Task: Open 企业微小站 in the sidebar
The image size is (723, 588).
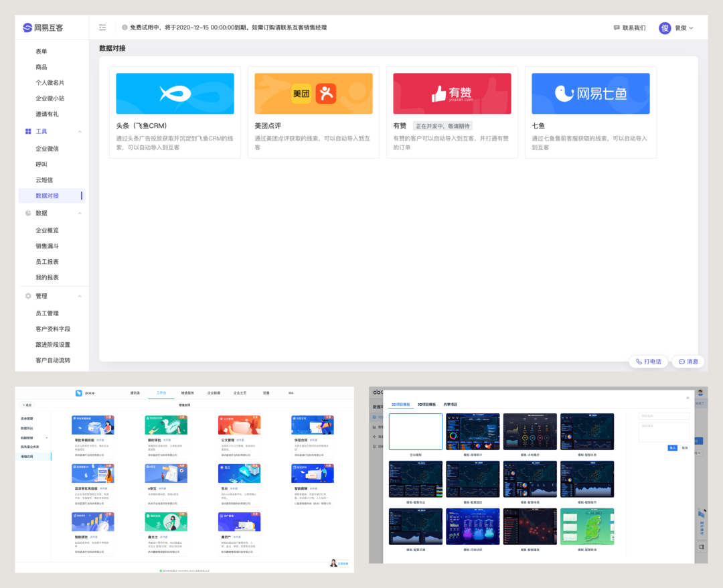Action: click(x=50, y=98)
